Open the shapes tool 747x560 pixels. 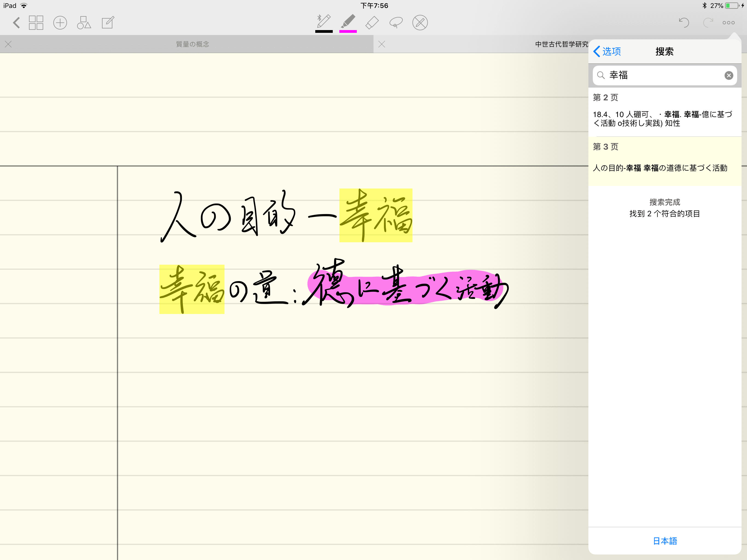(x=84, y=23)
